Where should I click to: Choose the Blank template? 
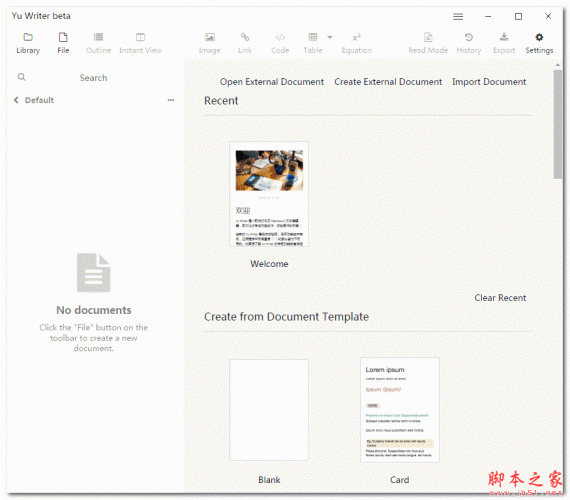pyautogui.click(x=269, y=410)
